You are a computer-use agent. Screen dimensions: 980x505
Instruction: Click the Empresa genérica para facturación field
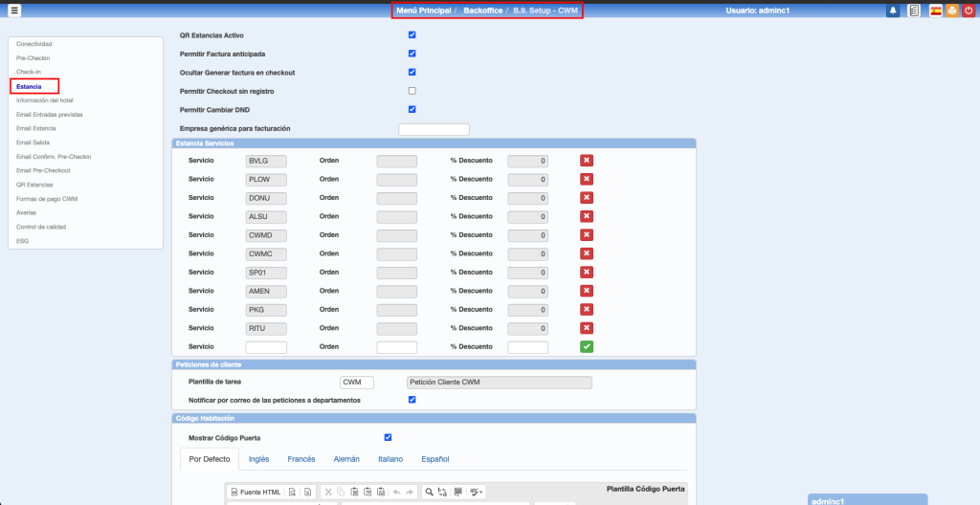point(434,129)
